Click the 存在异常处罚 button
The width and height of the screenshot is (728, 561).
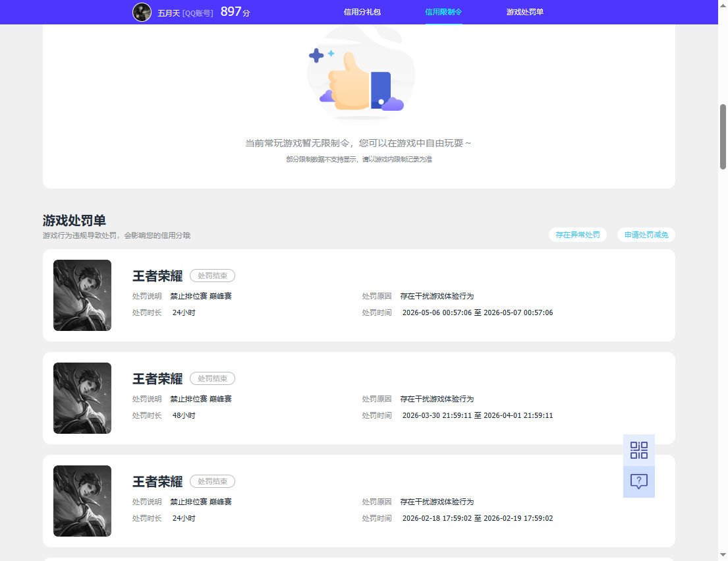[x=578, y=235]
